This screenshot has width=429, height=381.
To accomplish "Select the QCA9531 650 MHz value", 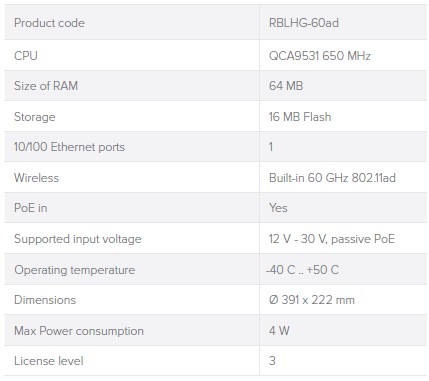I will [320, 56].
